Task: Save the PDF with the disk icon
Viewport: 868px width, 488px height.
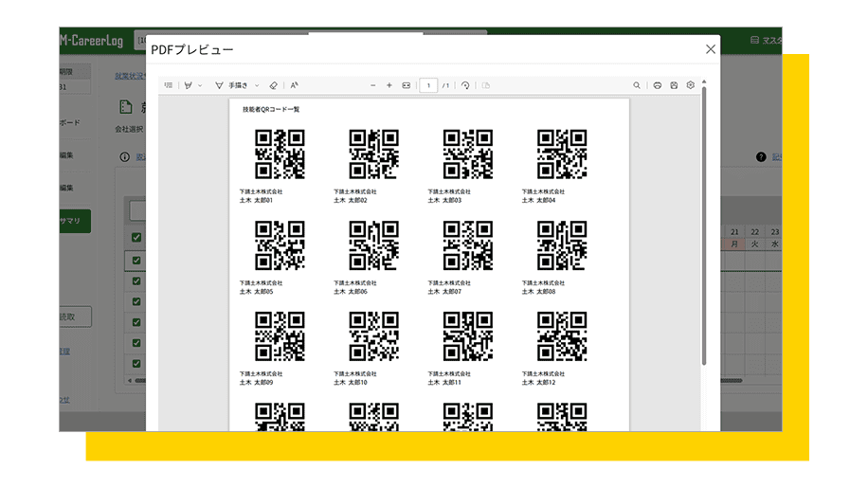Action: point(674,85)
